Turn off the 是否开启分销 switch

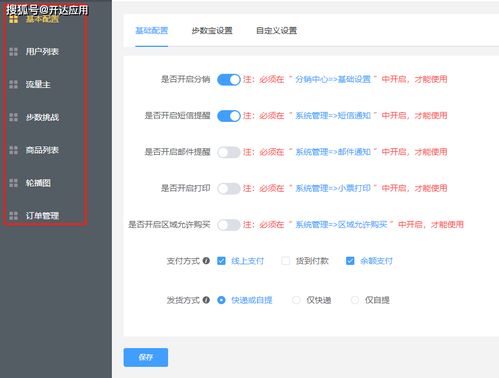click(229, 80)
